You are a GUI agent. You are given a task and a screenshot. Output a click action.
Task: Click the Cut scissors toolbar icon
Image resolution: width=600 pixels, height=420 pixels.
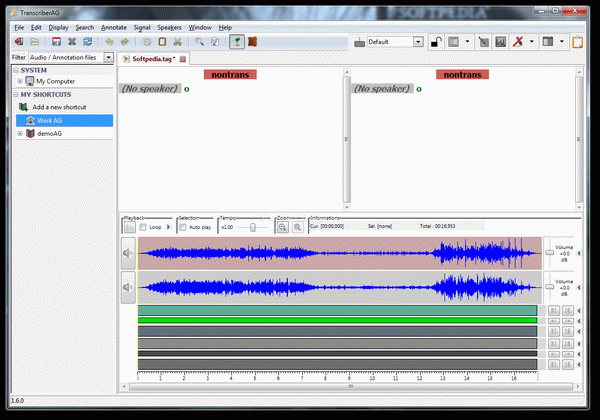(x=178, y=42)
